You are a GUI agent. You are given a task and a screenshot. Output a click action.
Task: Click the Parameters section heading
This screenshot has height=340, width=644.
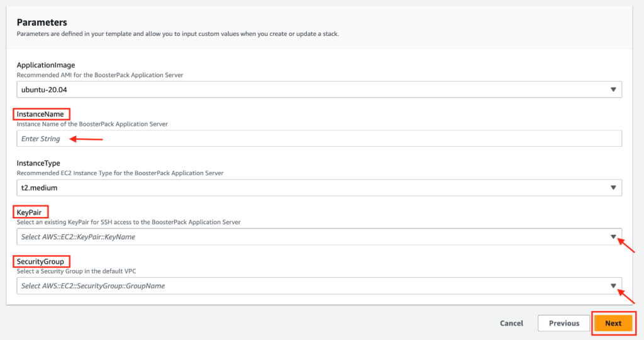[x=42, y=23]
